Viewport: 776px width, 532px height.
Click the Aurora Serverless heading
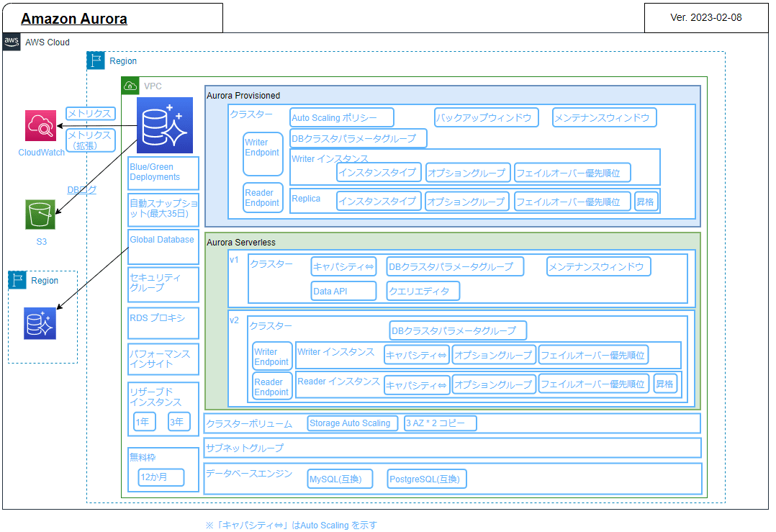click(x=241, y=243)
